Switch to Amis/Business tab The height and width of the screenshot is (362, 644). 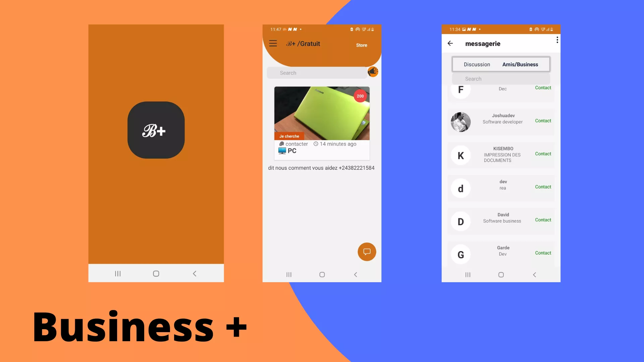pyautogui.click(x=520, y=64)
